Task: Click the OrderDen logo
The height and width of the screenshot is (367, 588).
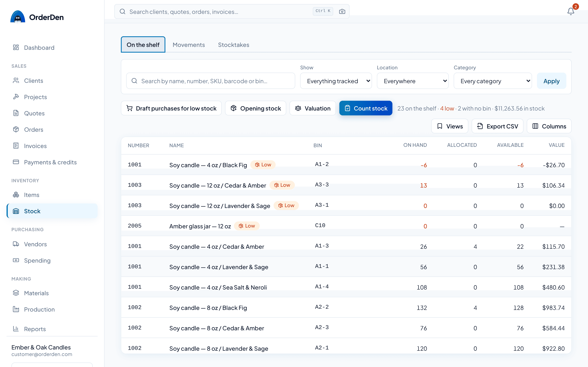Action: (x=37, y=17)
